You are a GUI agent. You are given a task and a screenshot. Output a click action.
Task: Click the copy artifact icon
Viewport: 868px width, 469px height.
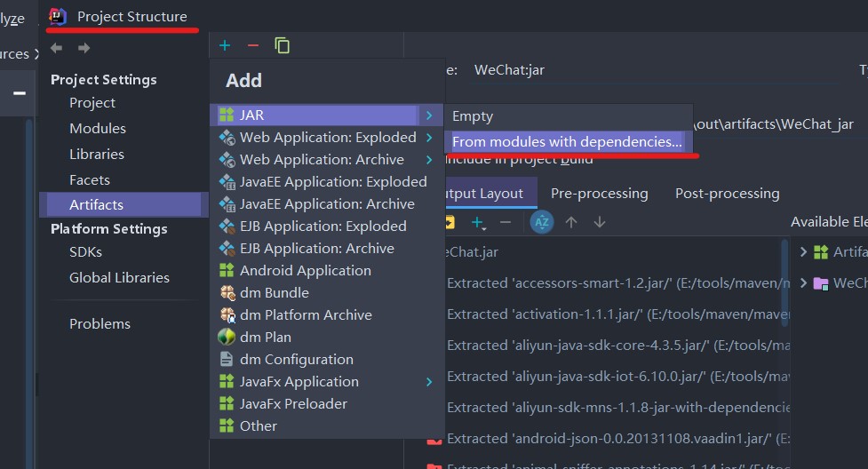click(x=283, y=45)
